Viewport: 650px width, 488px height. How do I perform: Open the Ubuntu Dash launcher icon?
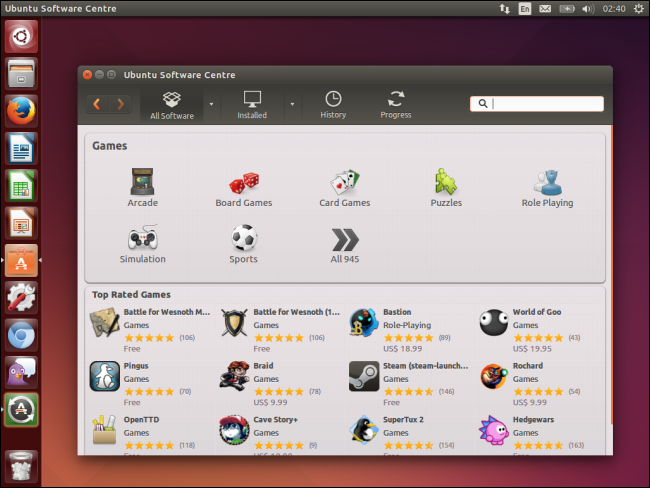coord(21,36)
